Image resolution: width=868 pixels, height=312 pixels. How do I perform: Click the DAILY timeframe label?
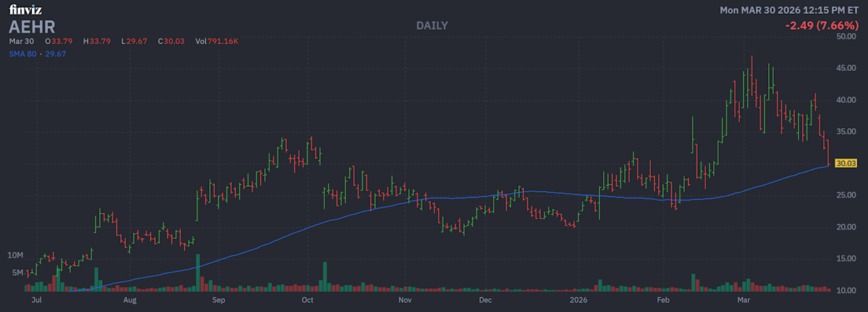coord(432,25)
